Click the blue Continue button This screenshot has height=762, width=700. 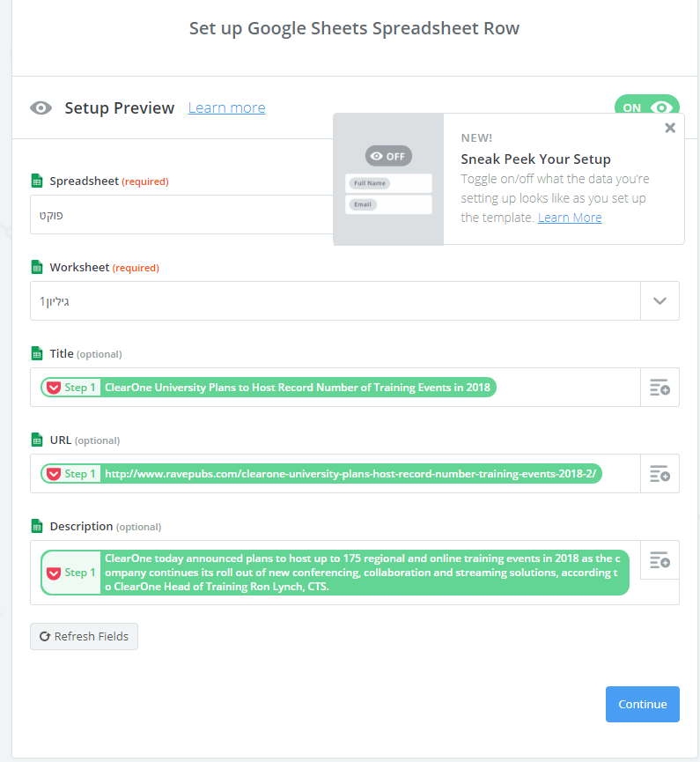[642, 704]
